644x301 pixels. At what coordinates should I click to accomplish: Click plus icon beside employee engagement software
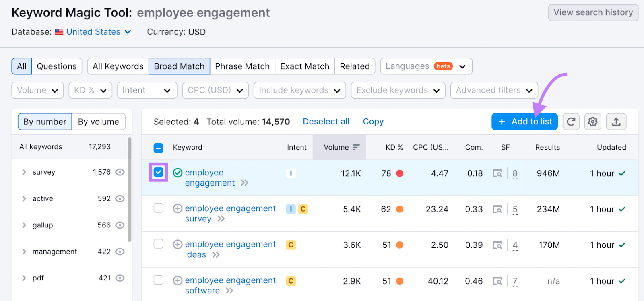pos(178,280)
